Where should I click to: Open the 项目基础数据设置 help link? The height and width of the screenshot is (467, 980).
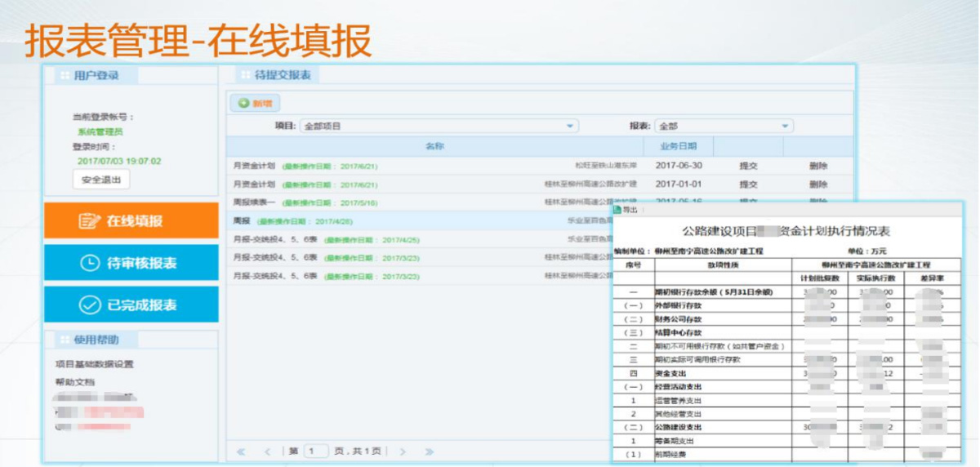coord(94,364)
